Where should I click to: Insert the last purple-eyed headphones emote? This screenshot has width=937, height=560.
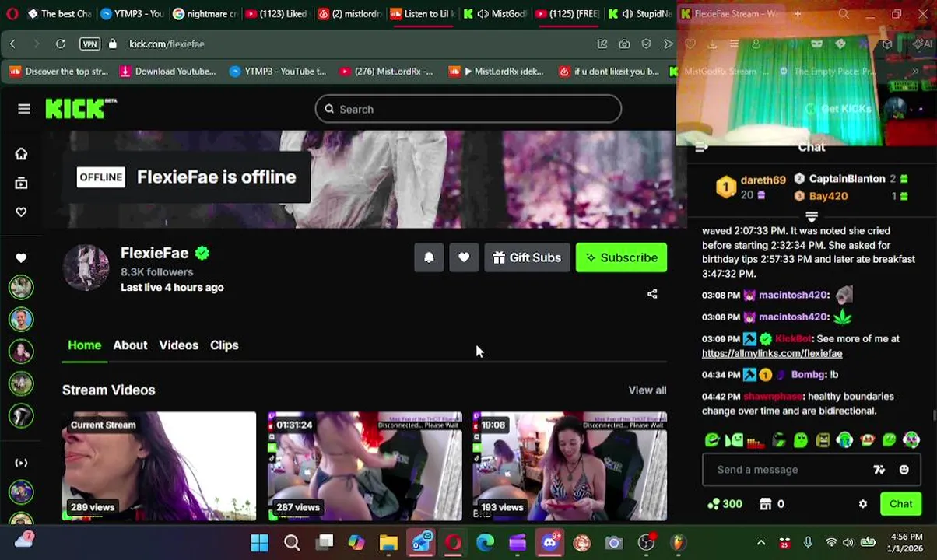911,440
